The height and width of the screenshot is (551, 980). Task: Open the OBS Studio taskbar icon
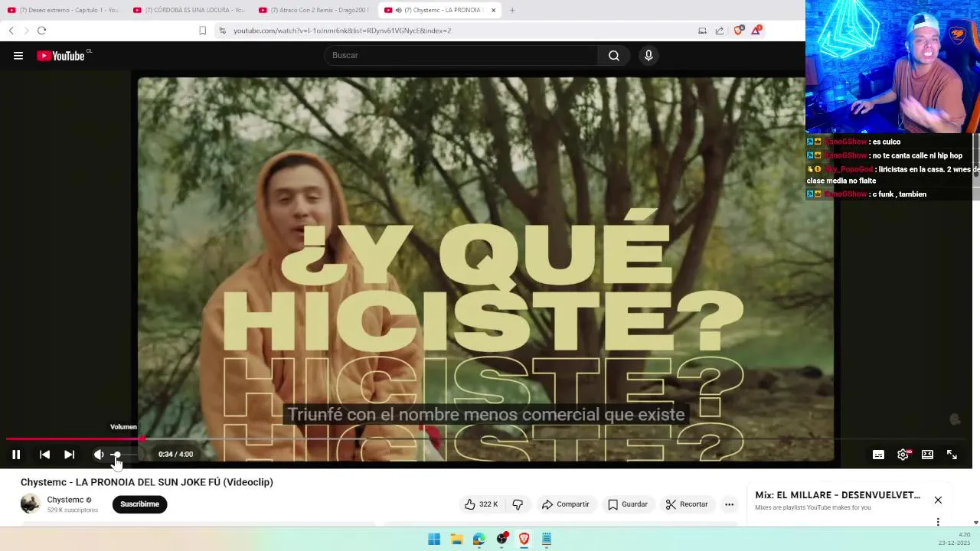click(501, 539)
